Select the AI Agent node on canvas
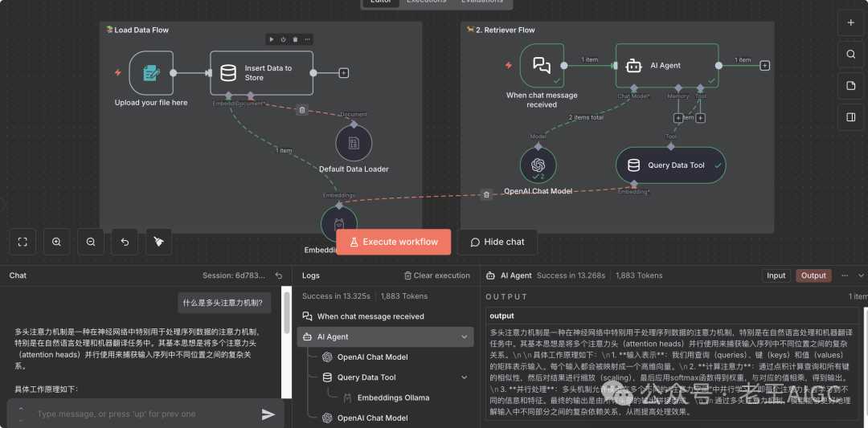This screenshot has height=428, width=868. pos(667,65)
